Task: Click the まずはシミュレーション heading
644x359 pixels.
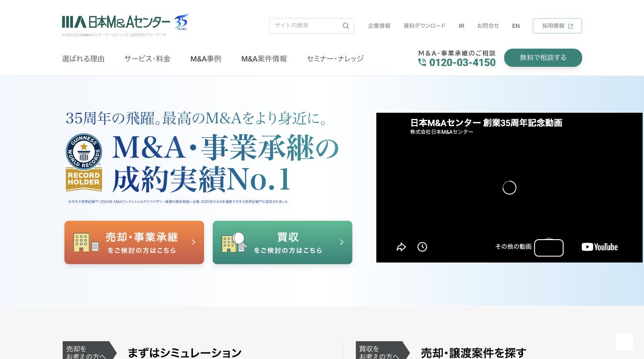Action: tap(185, 353)
